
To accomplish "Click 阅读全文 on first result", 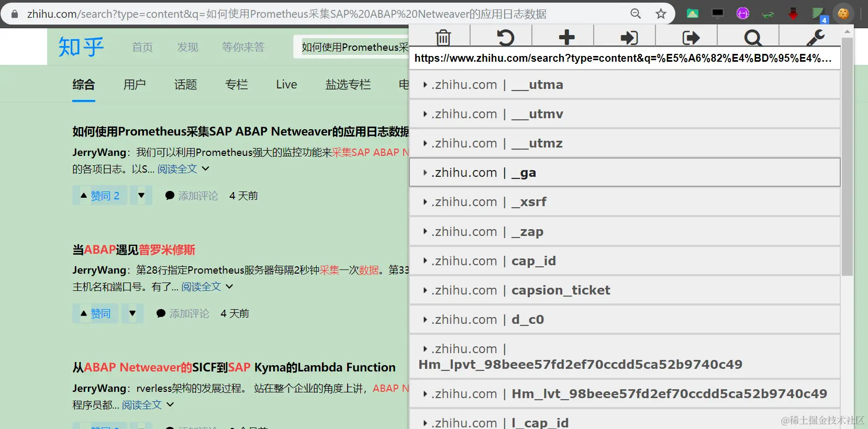I will click(177, 169).
